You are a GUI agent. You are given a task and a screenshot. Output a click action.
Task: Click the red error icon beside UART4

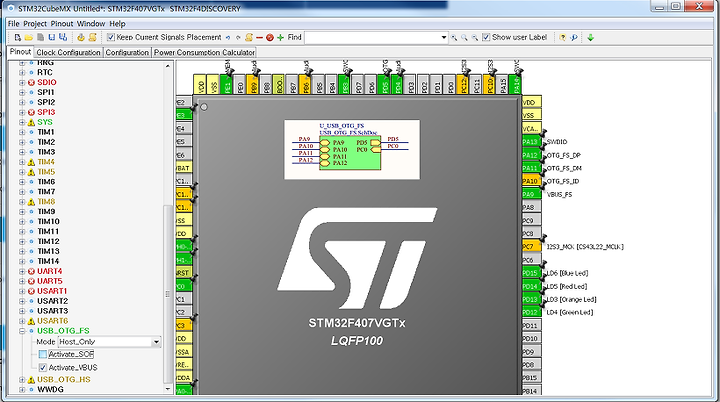31,272
